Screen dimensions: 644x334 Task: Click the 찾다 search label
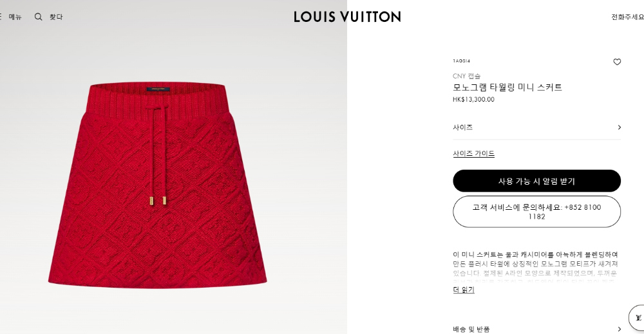(56, 17)
